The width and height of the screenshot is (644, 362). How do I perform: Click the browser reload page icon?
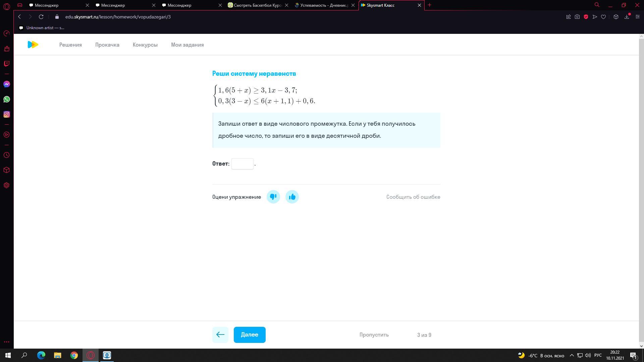pos(41,17)
